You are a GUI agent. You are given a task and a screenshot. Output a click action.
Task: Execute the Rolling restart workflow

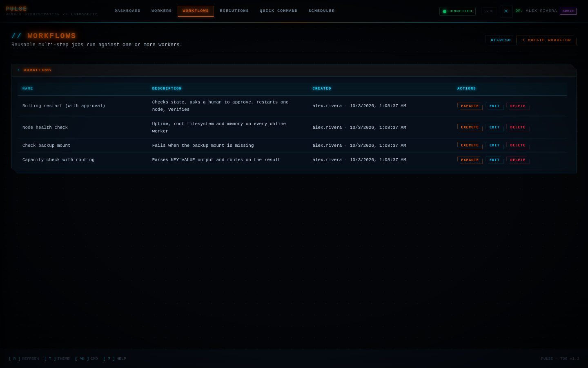(x=470, y=106)
